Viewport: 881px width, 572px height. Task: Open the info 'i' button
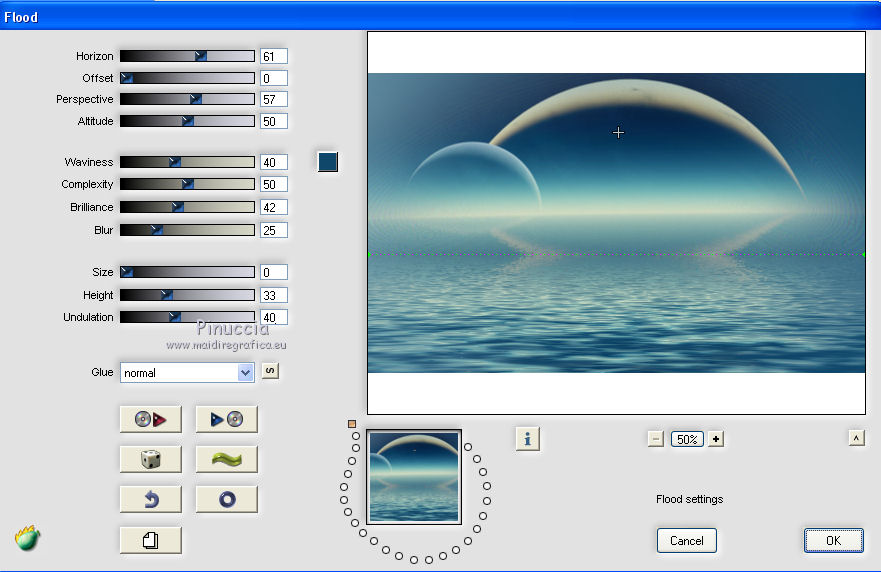tap(528, 439)
